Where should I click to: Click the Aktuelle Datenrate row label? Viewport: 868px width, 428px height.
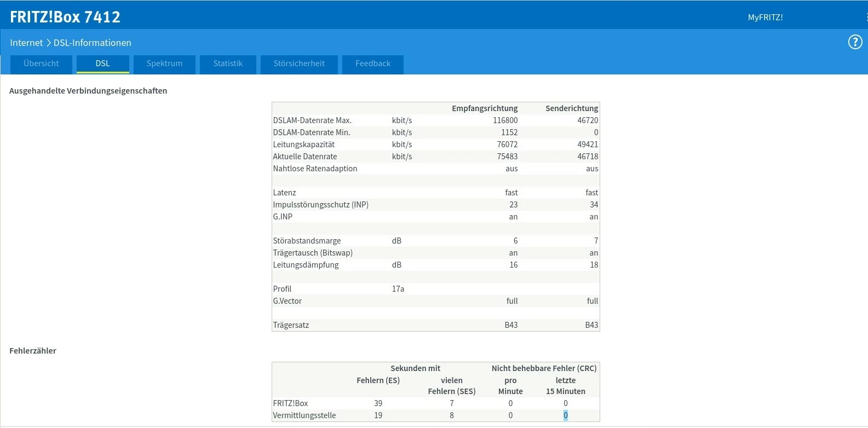click(x=305, y=157)
